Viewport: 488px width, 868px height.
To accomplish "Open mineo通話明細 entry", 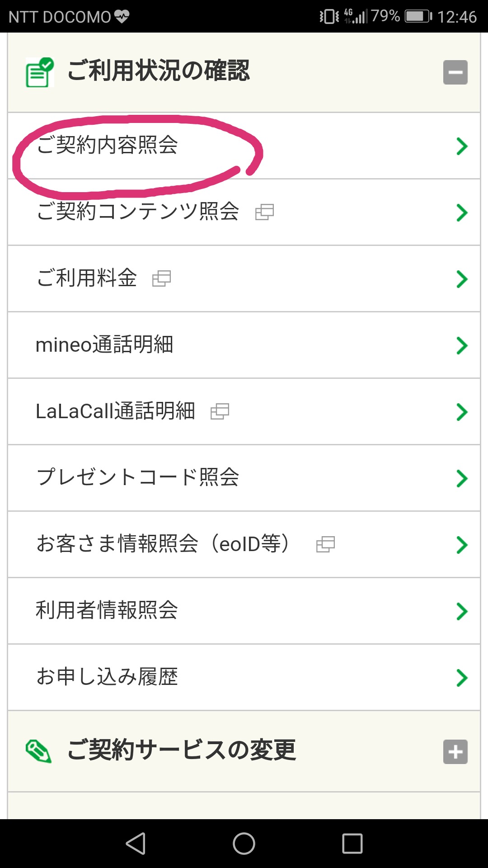I will pyautogui.click(x=104, y=344).
